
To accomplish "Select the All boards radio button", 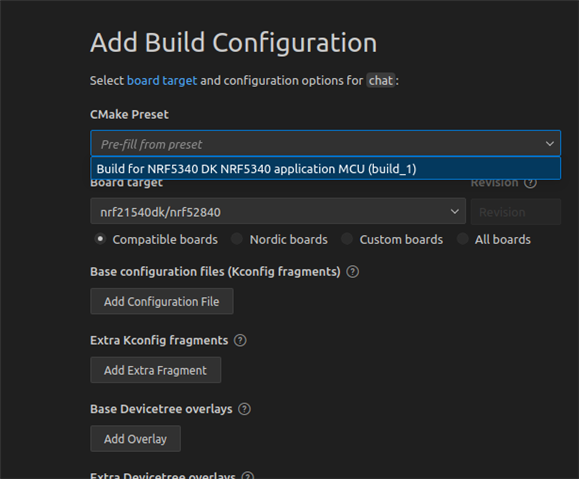I will pos(462,239).
